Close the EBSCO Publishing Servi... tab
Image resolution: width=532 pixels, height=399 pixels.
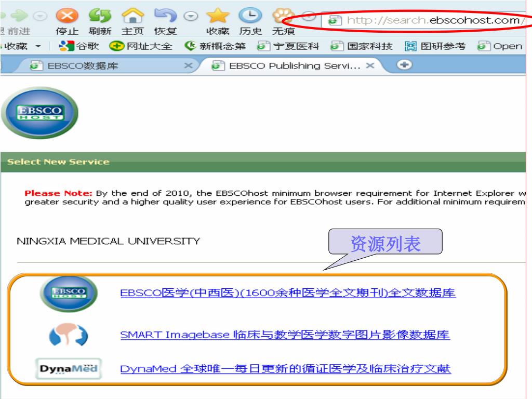pyautogui.click(x=370, y=65)
